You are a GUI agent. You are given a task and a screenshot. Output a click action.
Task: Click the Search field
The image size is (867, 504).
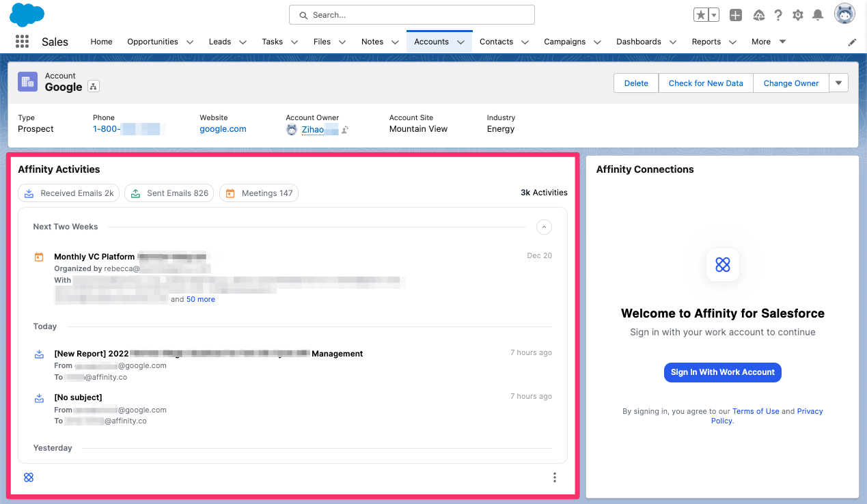[x=411, y=14]
